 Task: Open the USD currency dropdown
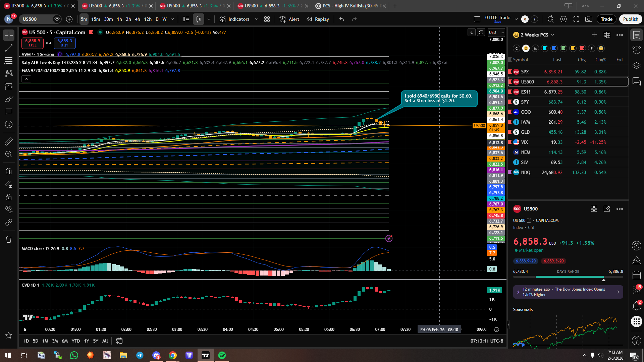(496, 33)
